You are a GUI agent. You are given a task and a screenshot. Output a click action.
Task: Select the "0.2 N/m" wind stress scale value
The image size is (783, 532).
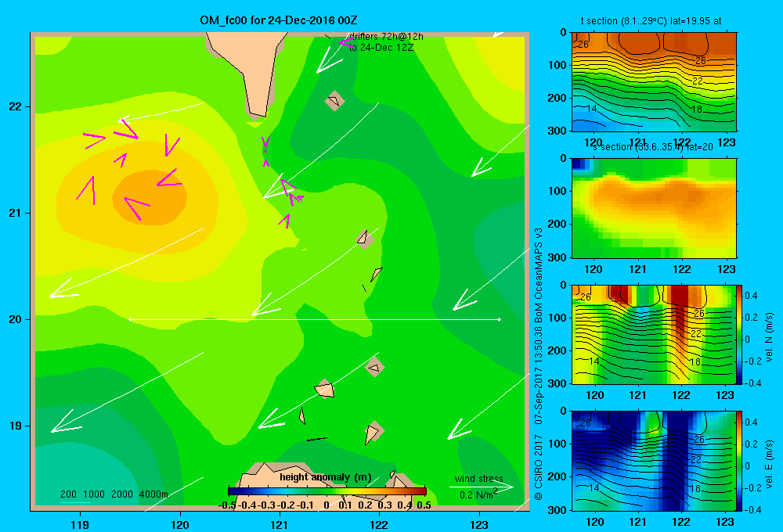476,495
